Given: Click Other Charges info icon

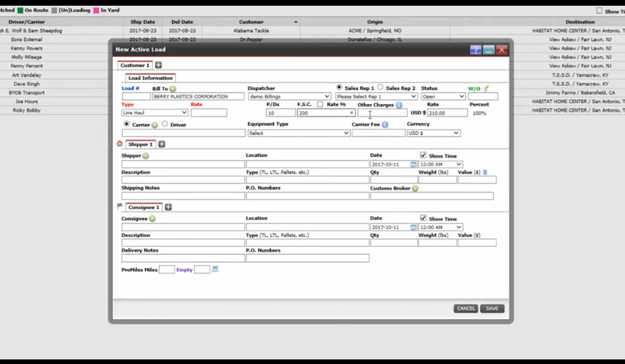Looking at the screenshot, I should point(399,105).
